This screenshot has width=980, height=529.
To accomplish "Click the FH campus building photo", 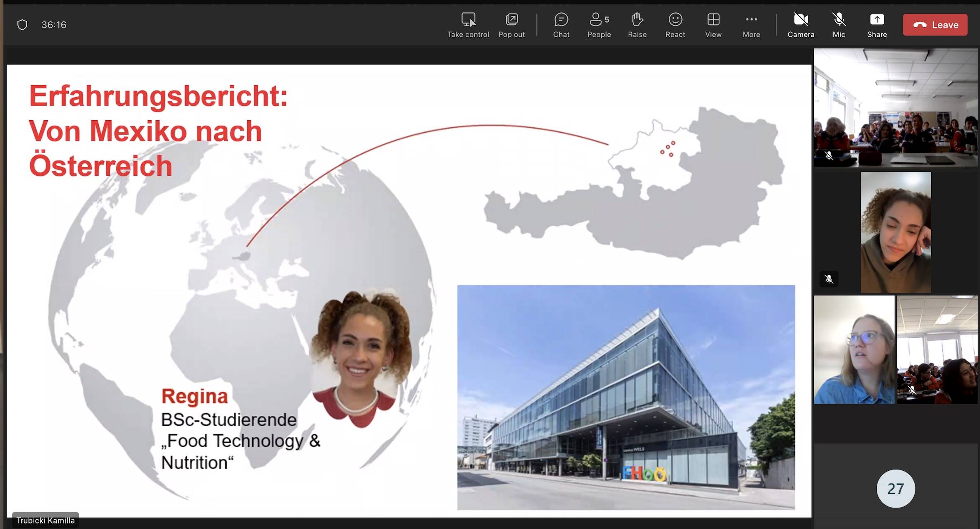I will (626, 397).
